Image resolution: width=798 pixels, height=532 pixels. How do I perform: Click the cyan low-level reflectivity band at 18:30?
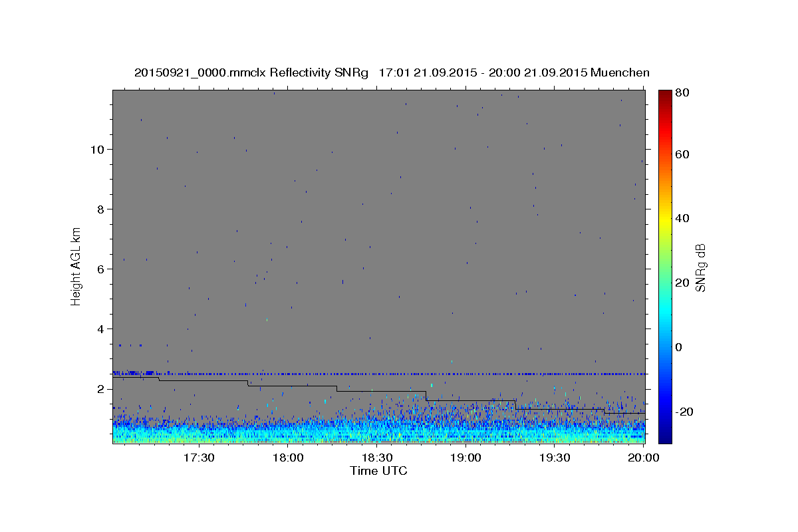click(377, 432)
